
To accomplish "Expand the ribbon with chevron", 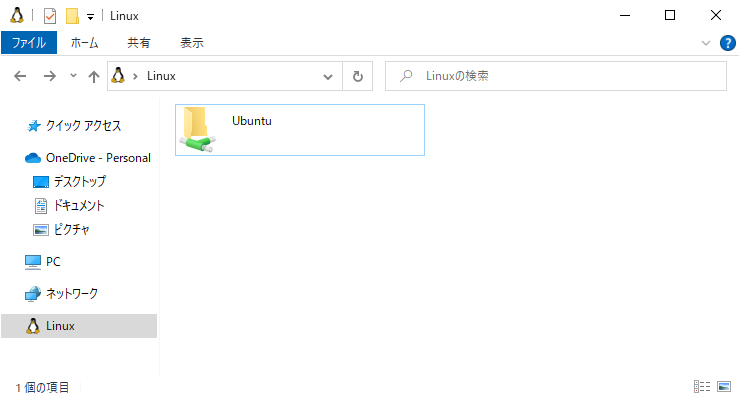I will (x=706, y=43).
